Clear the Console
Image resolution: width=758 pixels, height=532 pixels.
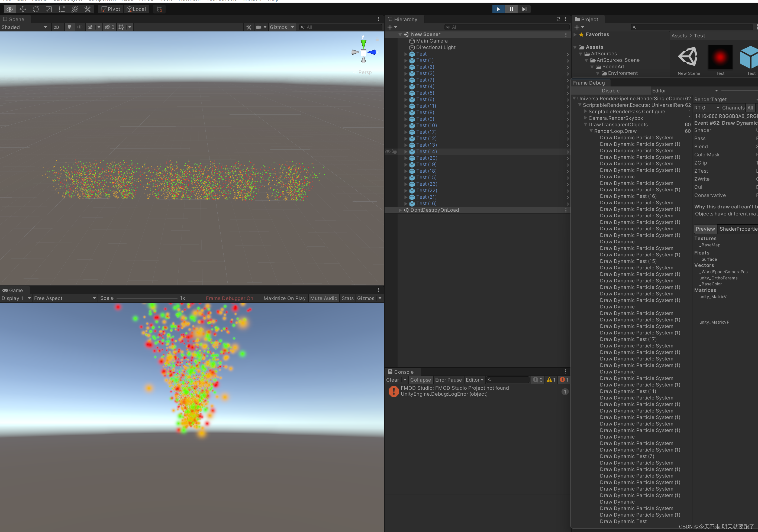tap(392, 380)
